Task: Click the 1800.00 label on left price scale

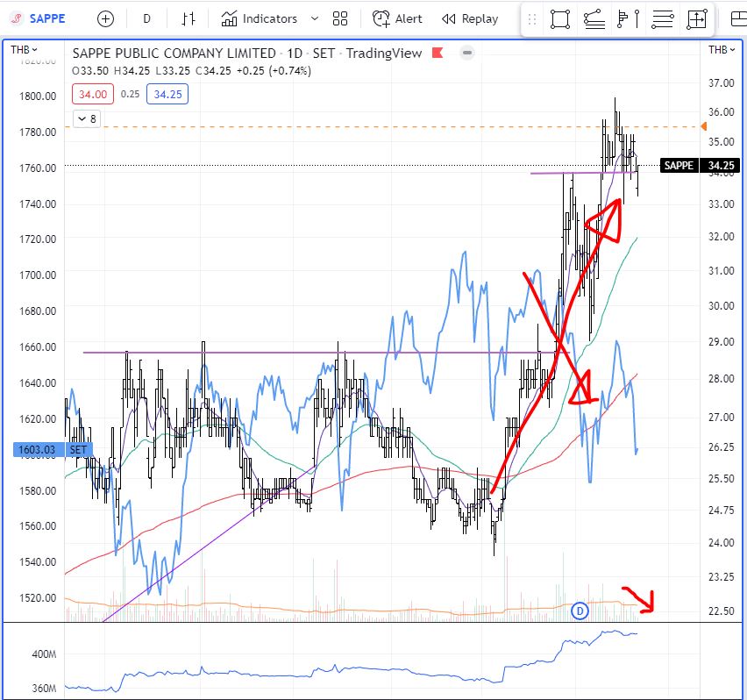Action: (x=38, y=96)
